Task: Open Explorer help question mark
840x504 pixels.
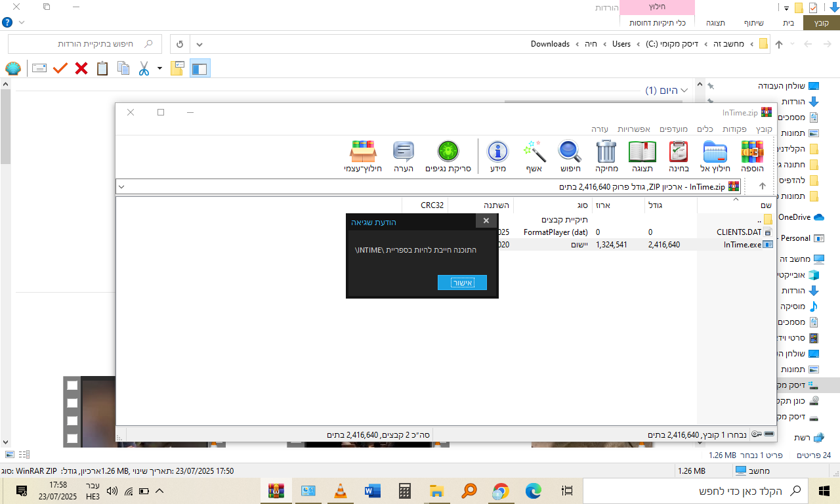Action: tap(7, 22)
